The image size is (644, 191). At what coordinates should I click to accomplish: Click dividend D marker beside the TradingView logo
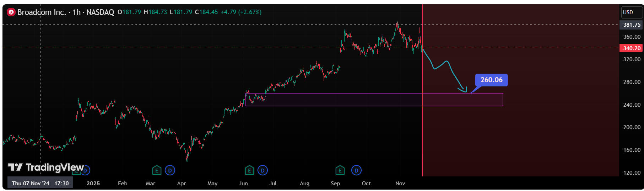[86, 171]
